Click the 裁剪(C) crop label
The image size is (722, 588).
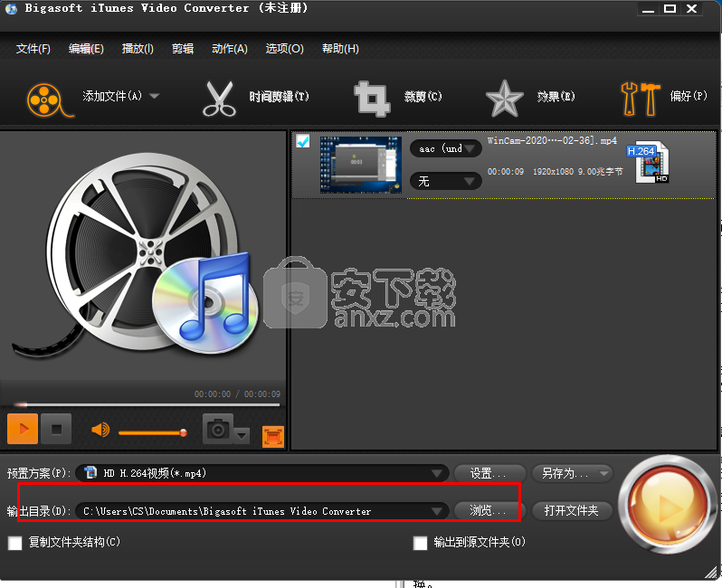pos(423,96)
